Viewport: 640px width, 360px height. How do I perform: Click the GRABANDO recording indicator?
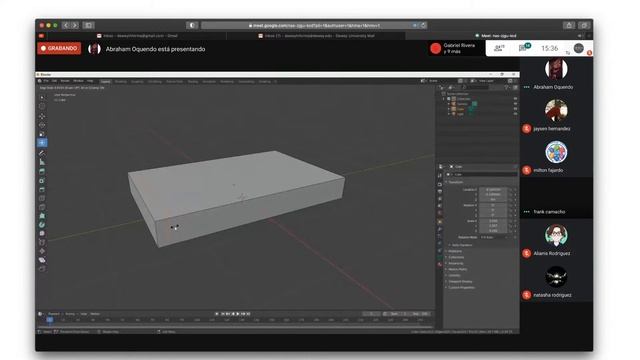click(x=59, y=48)
